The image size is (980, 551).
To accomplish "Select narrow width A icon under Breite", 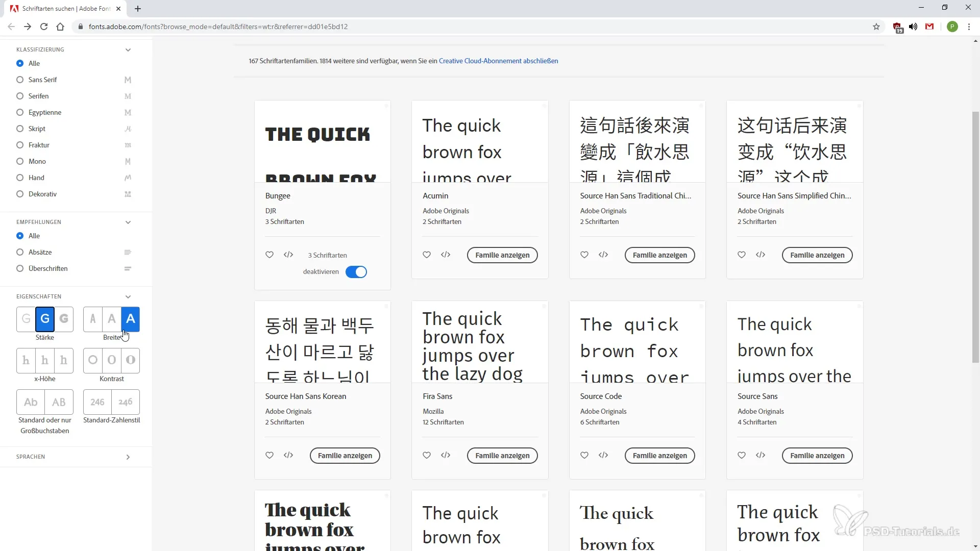I will 93,319.
